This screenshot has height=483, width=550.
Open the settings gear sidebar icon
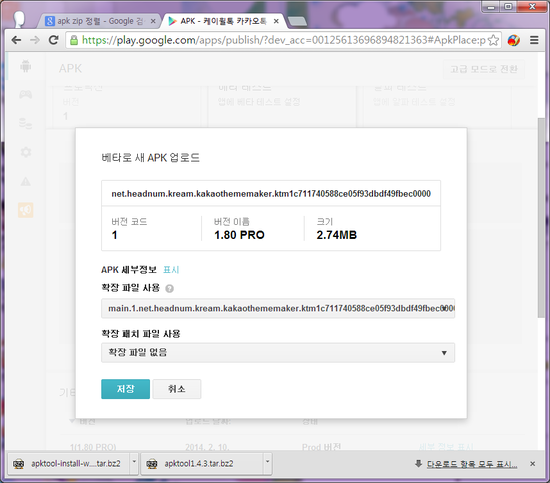[x=26, y=152]
